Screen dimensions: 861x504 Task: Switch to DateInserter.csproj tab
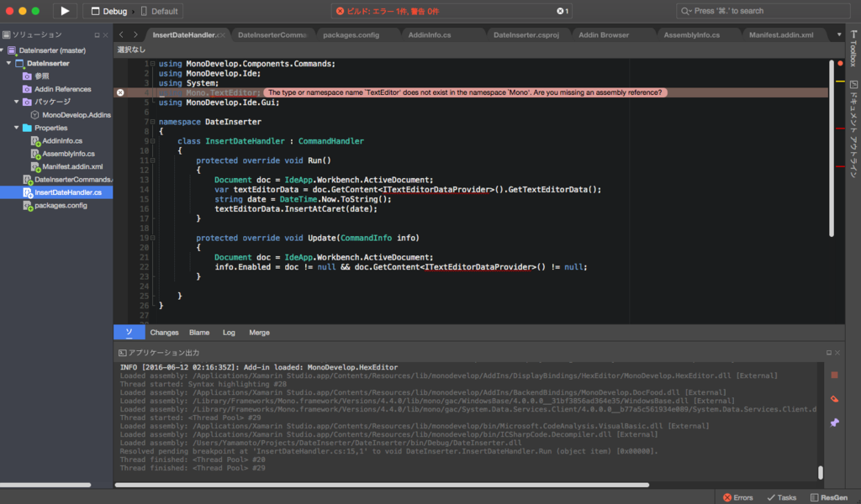coord(526,34)
